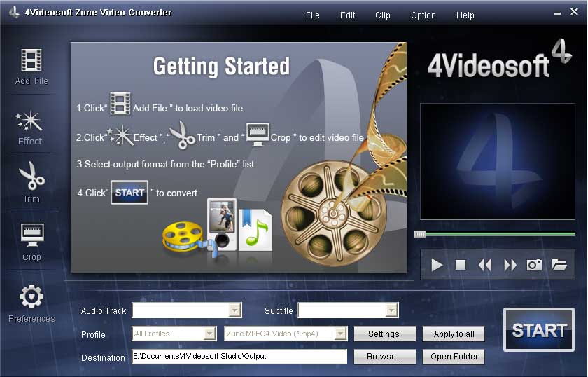Open the Option menu

coord(423,15)
